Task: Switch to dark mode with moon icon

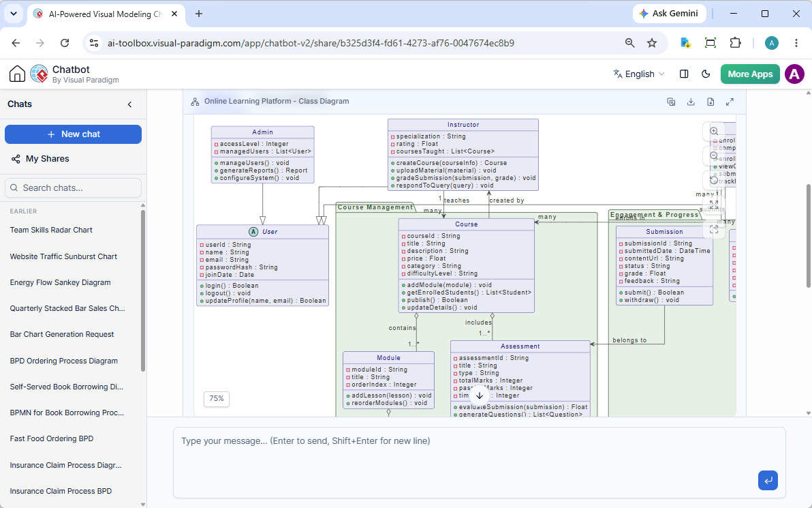Action: tap(706, 74)
